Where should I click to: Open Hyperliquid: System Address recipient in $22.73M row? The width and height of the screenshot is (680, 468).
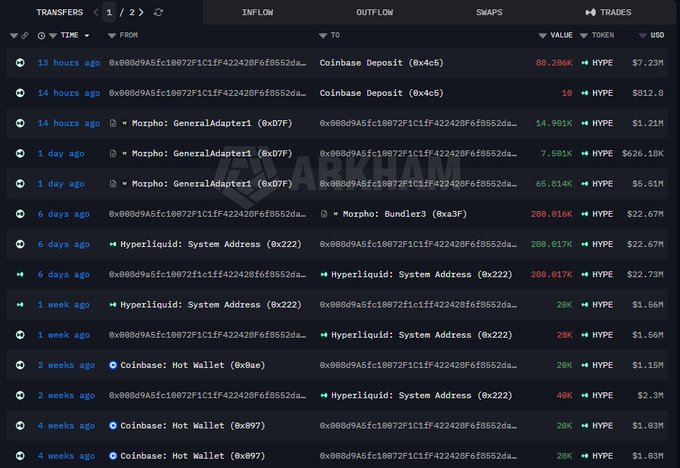tap(422, 275)
